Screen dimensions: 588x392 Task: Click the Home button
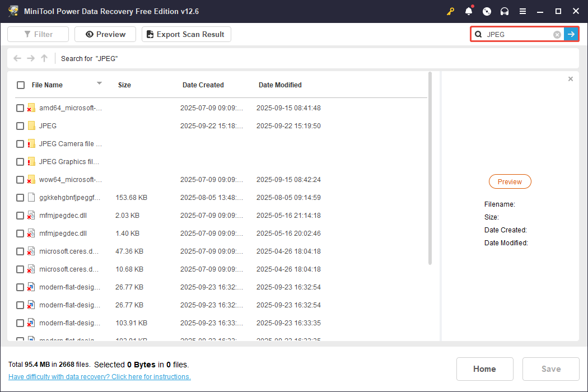pos(484,368)
